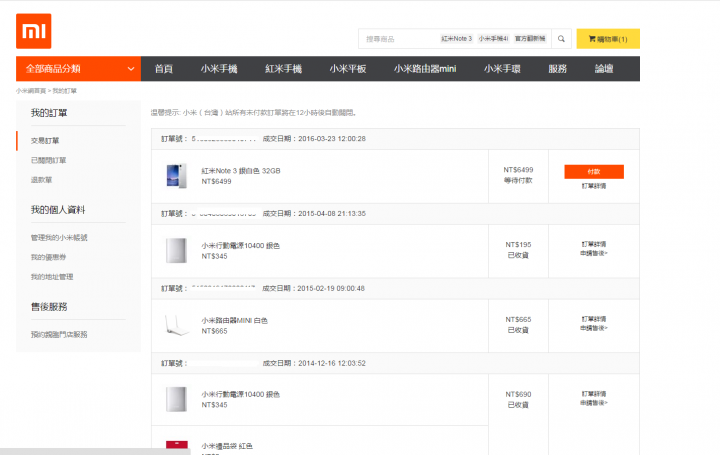Go to the 首頁 nav tab

[x=163, y=69]
